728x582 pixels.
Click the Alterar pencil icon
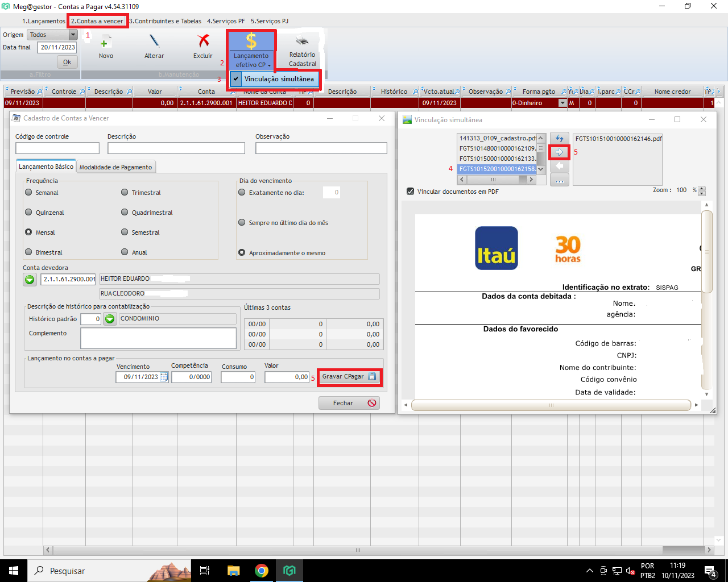[154, 41]
